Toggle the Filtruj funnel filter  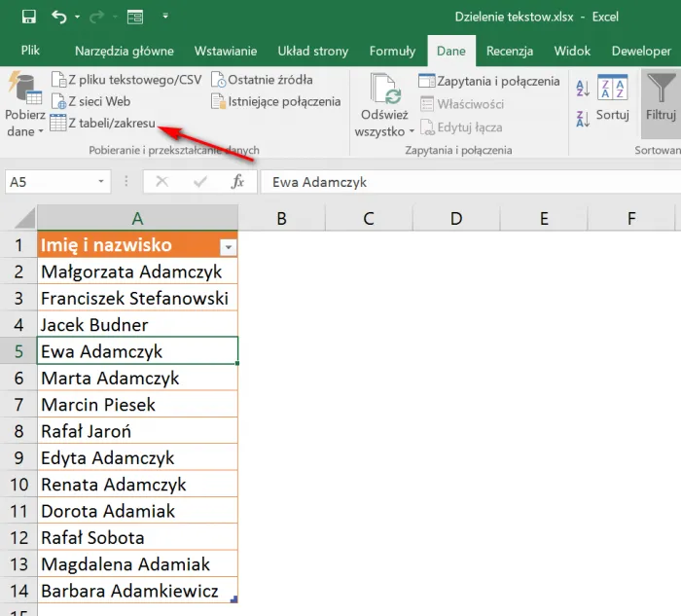[661, 97]
